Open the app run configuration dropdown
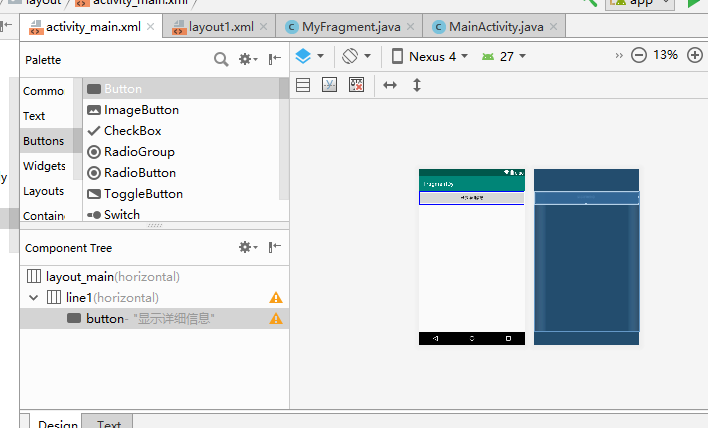Viewport: 708px width, 428px height. click(x=640, y=4)
